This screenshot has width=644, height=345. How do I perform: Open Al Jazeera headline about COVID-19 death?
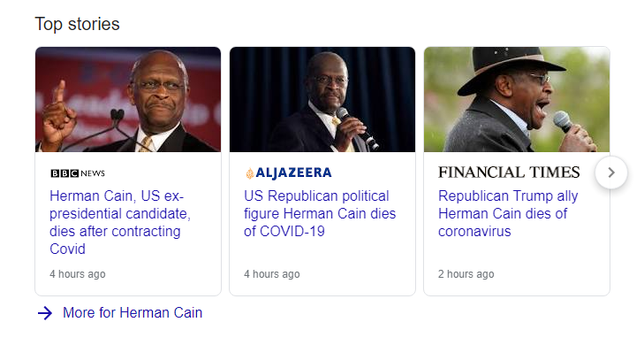[x=320, y=213]
